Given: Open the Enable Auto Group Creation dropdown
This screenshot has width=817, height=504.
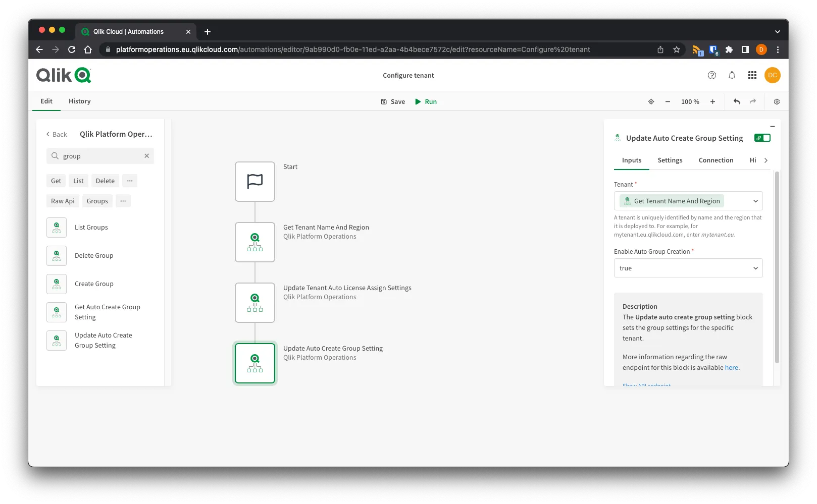Looking at the screenshot, I should (x=755, y=268).
